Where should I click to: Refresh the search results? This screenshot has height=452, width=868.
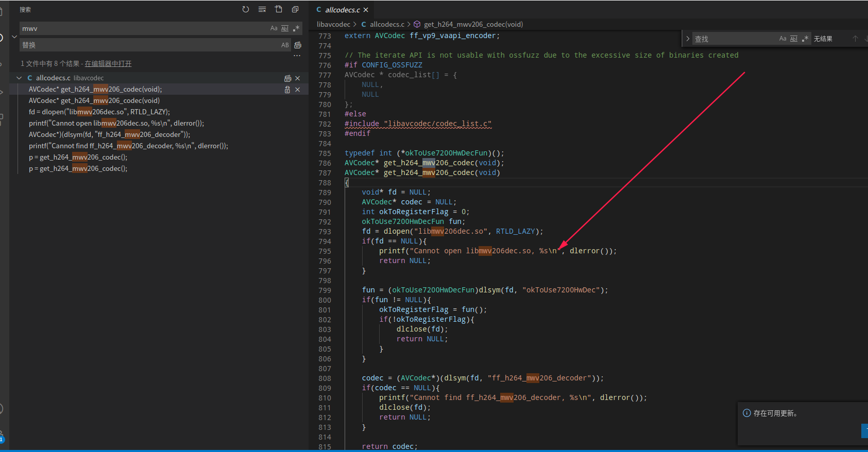coord(246,9)
